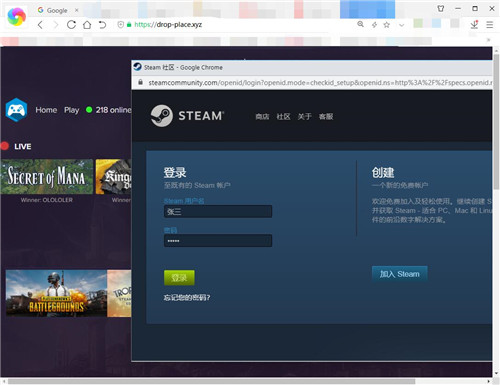Open the Battlegrounds game thumbnail
The height and width of the screenshot is (385, 500).
click(x=56, y=293)
